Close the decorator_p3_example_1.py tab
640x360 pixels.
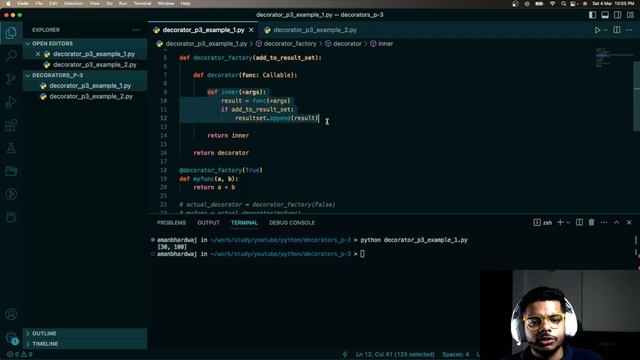pyautogui.click(x=251, y=30)
